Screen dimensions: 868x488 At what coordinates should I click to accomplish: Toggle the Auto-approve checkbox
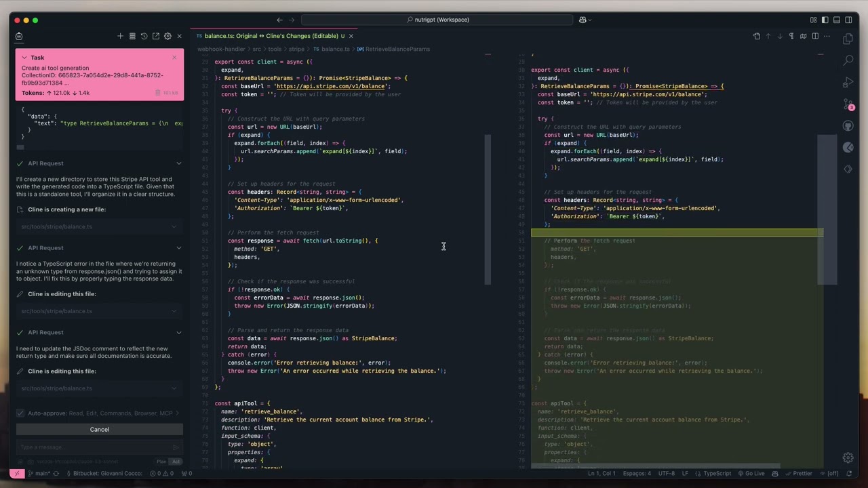[20, 413]
